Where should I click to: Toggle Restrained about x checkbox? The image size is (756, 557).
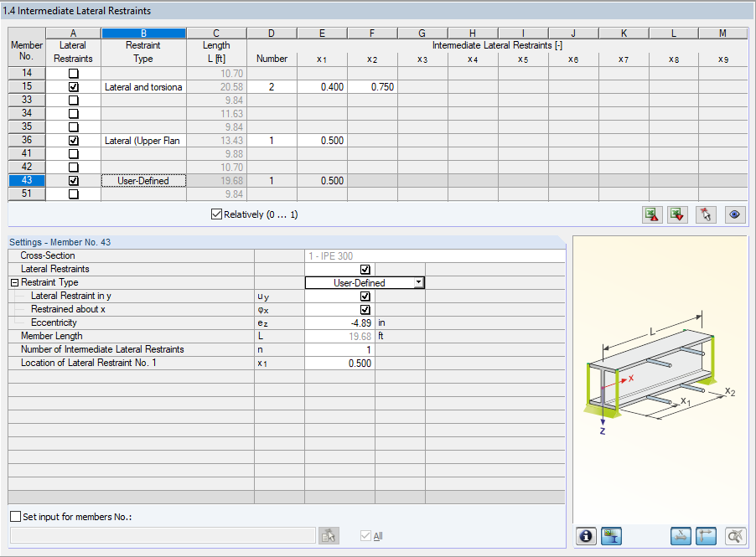click(365, 309)
